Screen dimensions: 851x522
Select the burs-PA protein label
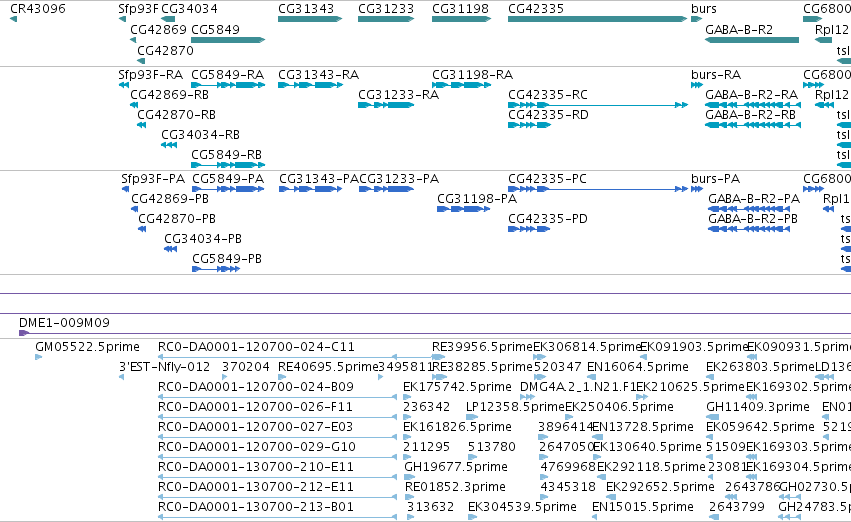(x=715, y=179)
